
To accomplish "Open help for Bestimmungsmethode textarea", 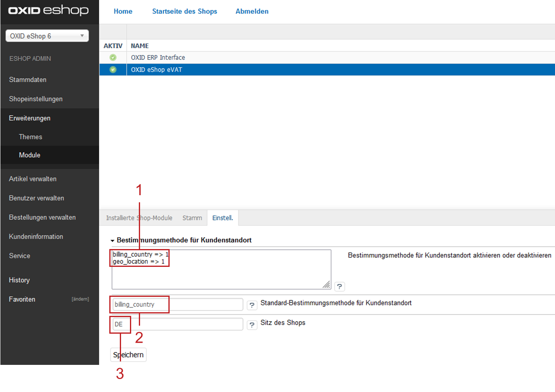I will [x=339, y=287].
